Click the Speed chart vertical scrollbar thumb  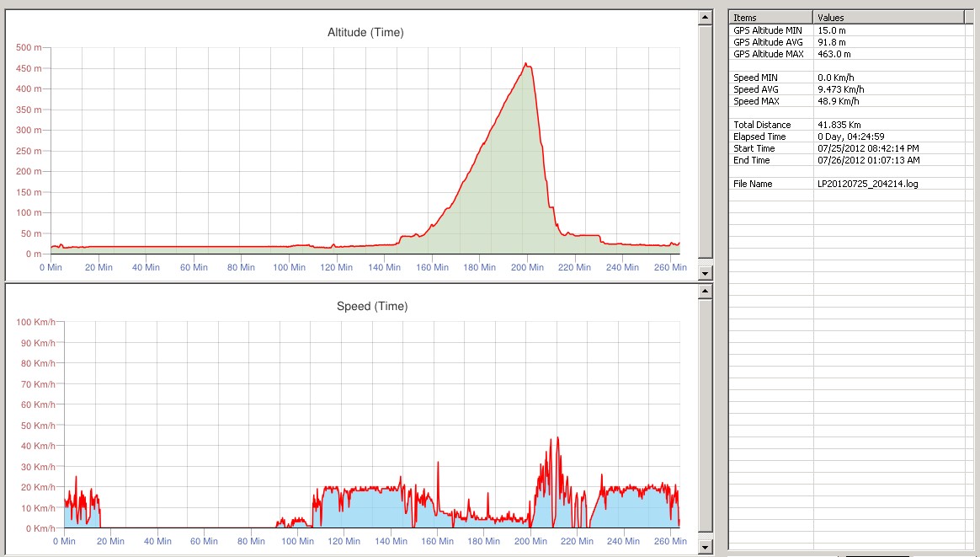click(706, 417)
